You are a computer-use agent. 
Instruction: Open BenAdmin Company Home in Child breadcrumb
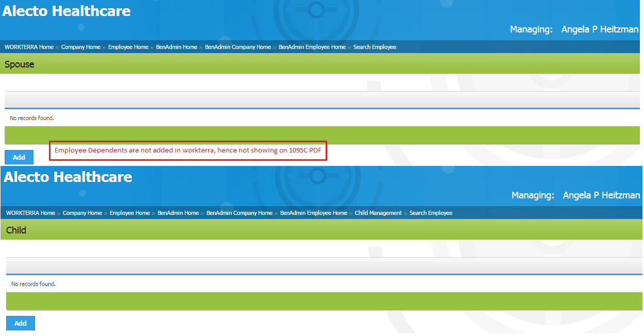(x=240, y=213)
